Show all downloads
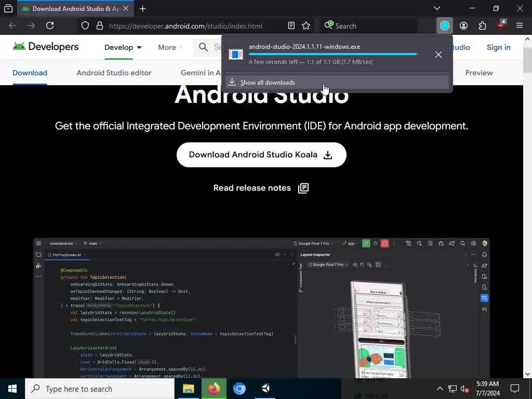This screenshot has width=532, height=399. point(337,83)
